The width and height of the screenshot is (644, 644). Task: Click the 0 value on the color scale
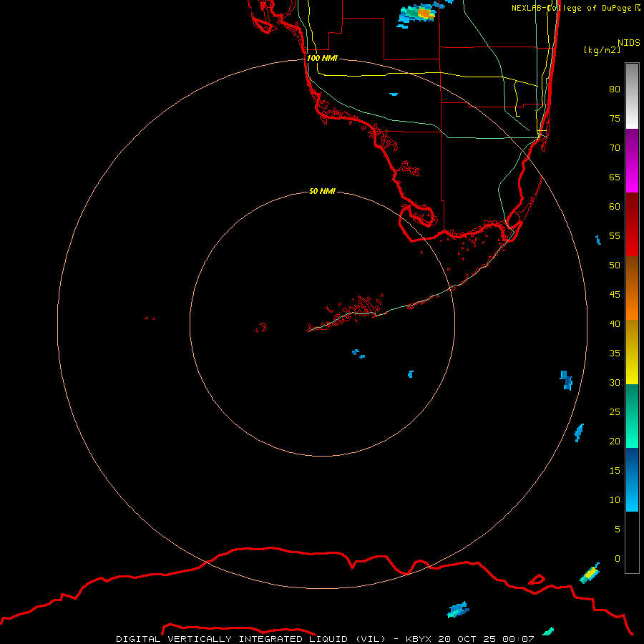coord(618,559)
